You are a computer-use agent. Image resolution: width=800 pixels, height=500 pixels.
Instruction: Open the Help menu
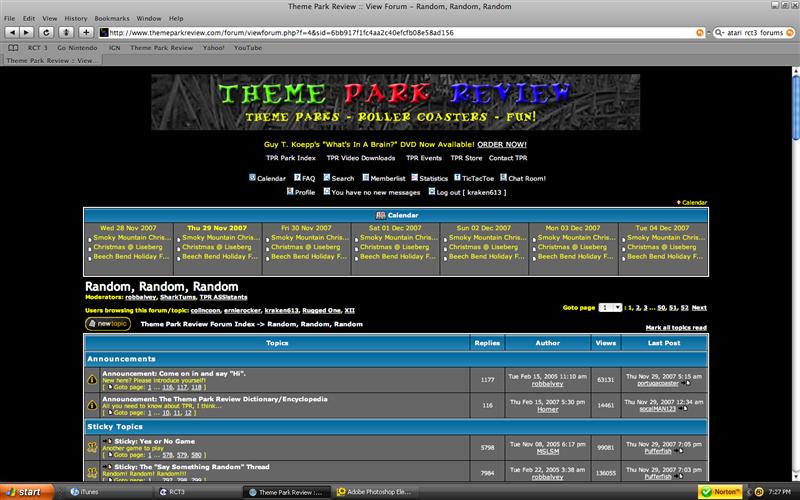coord(176,18)
